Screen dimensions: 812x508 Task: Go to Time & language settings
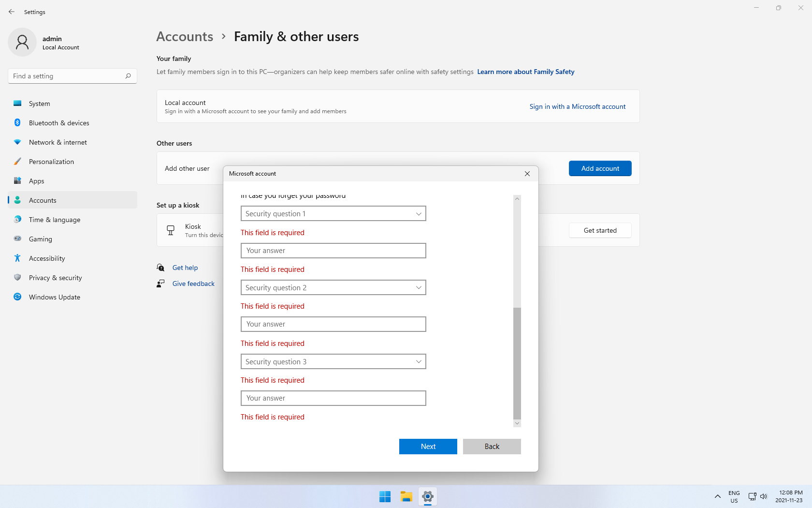point(55,220)
